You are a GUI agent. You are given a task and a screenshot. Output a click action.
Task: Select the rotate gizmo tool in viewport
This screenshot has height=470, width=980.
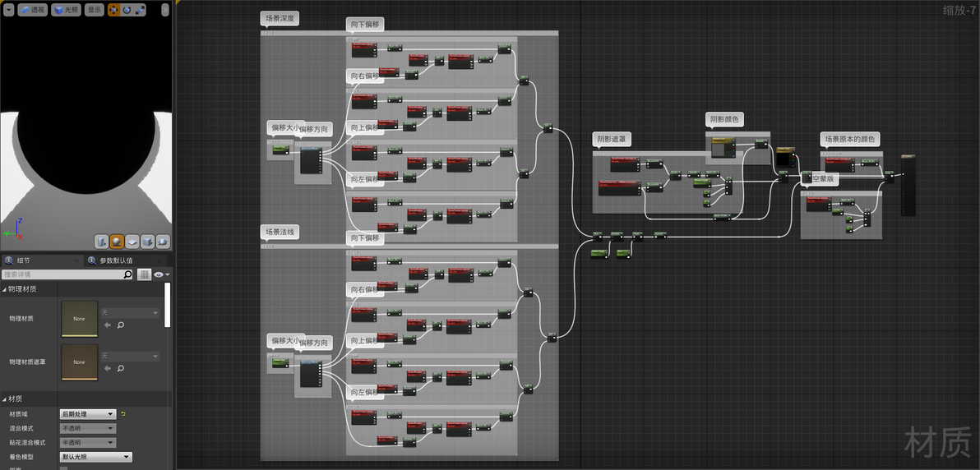(127, 10)
